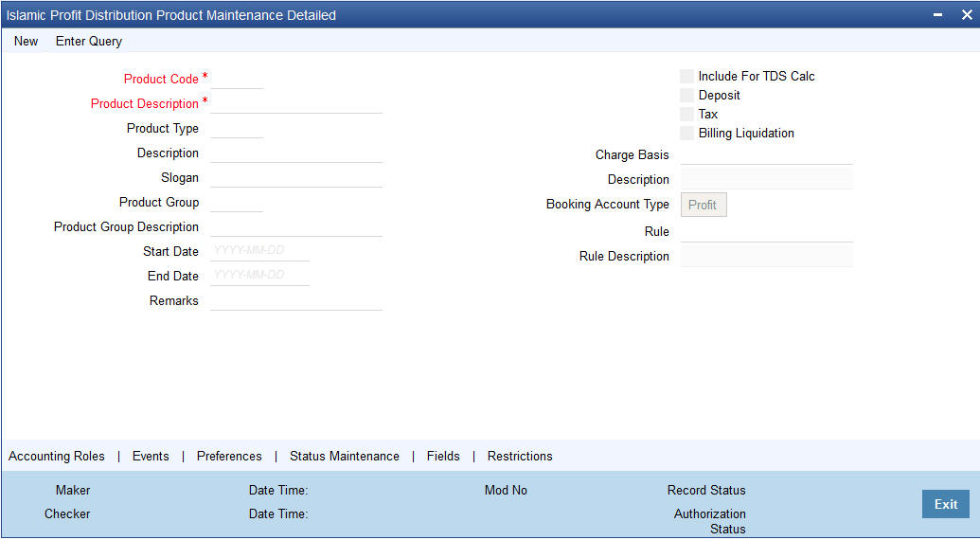Click the Checker label

[67, 513]
